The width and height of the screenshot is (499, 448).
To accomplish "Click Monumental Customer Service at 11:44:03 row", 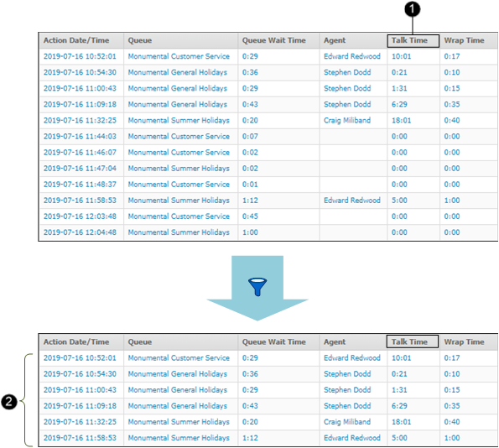I will (x=179, y=136).
